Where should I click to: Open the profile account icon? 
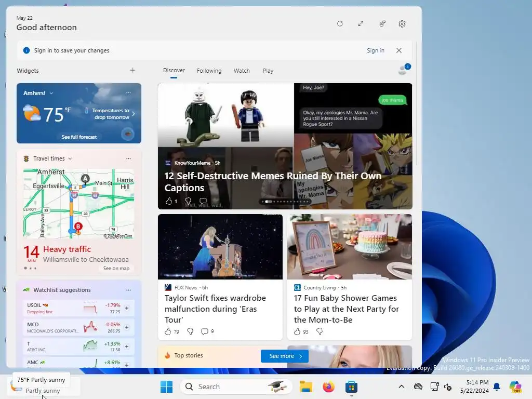tap(404, 70)
